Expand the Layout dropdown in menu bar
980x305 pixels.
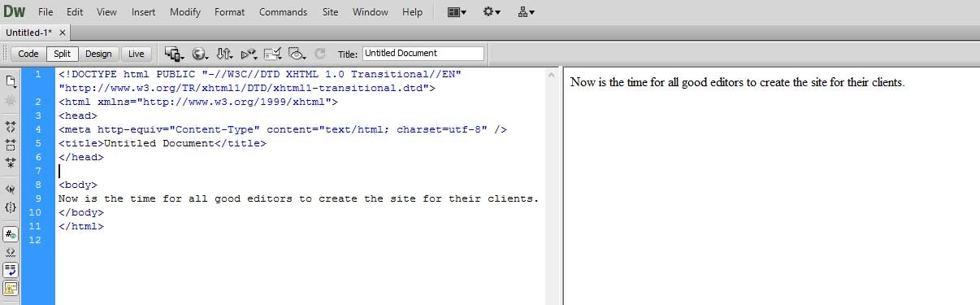click(x=457, y=12)
